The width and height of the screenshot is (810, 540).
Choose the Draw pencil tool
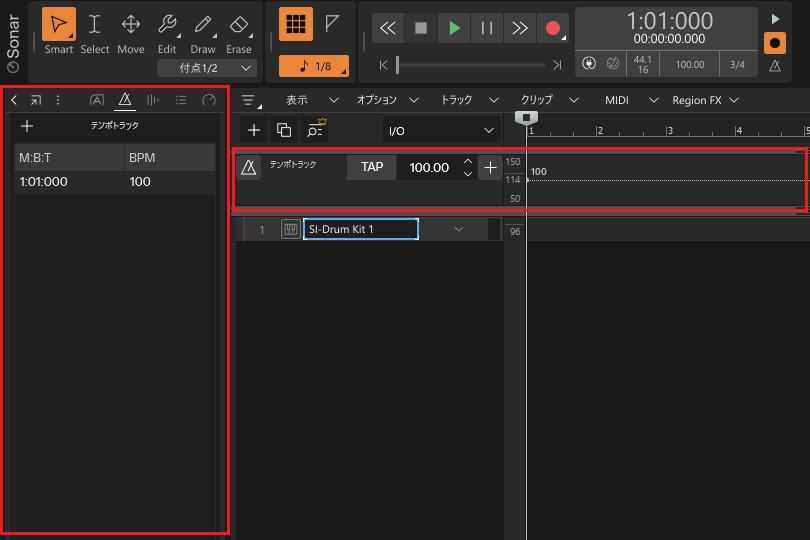(203, 25)
